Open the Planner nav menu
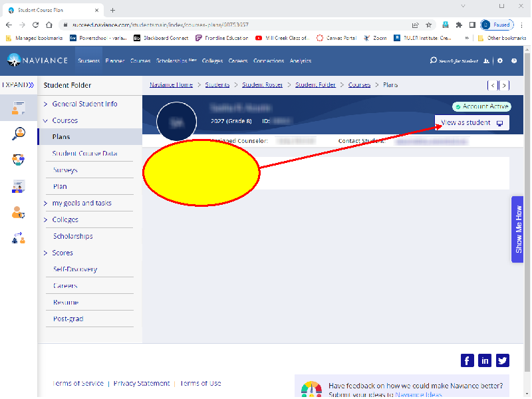Viewport: 532px width, 399px height. [114, 61]
